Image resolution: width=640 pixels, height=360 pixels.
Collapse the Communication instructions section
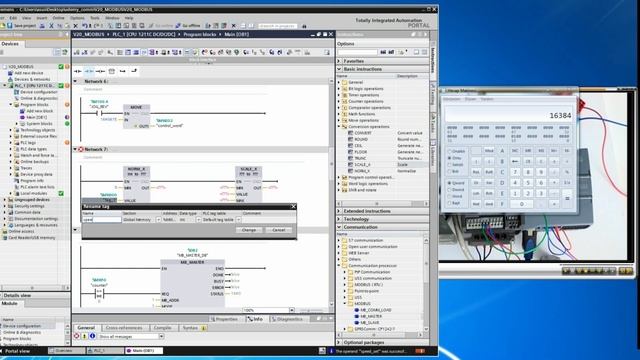point(339,227)
